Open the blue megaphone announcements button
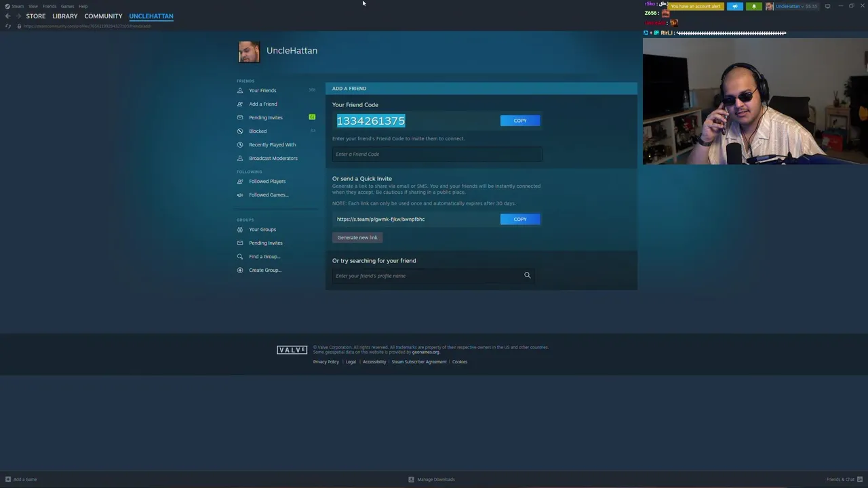The width and height of the screenshot is (868, 488). [734, 6]
